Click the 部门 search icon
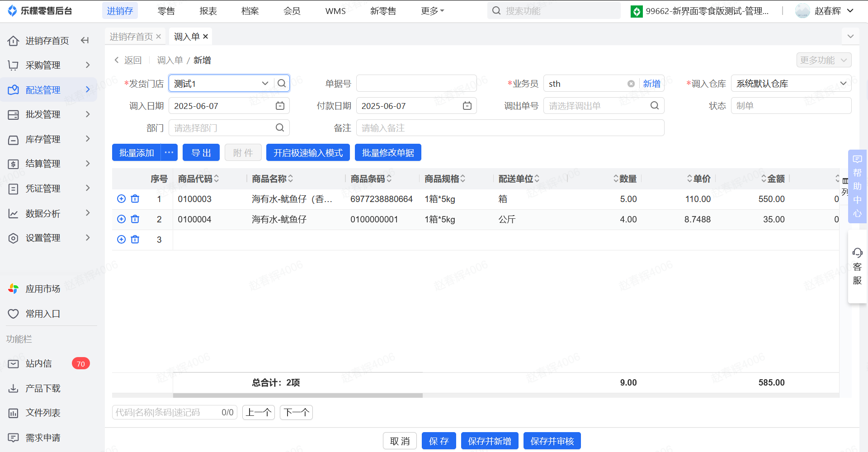 pos(280,128)
